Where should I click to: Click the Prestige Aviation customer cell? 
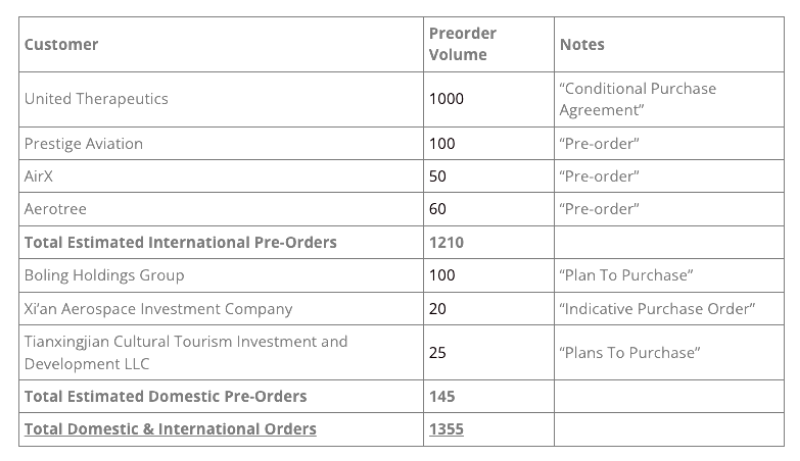click(x=83, y=144)
